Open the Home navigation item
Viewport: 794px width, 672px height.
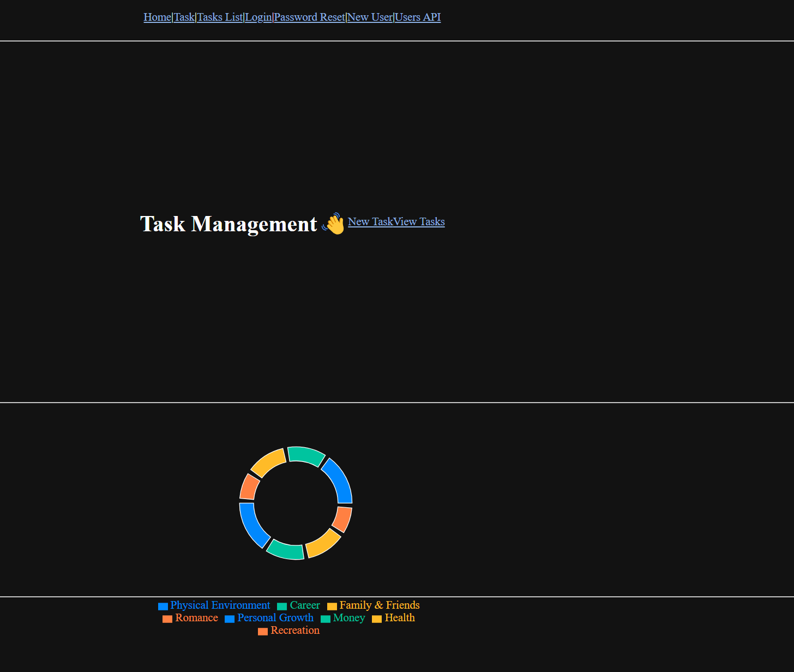tap(157, 17)
